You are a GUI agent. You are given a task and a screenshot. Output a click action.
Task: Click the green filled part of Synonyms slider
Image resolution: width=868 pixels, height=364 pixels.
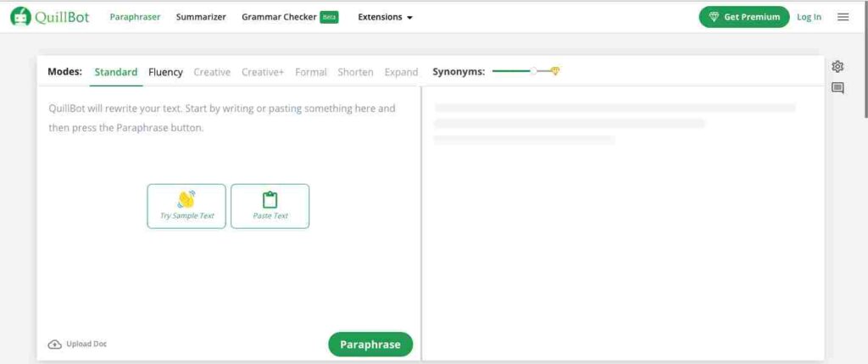(x=511, y=71)
